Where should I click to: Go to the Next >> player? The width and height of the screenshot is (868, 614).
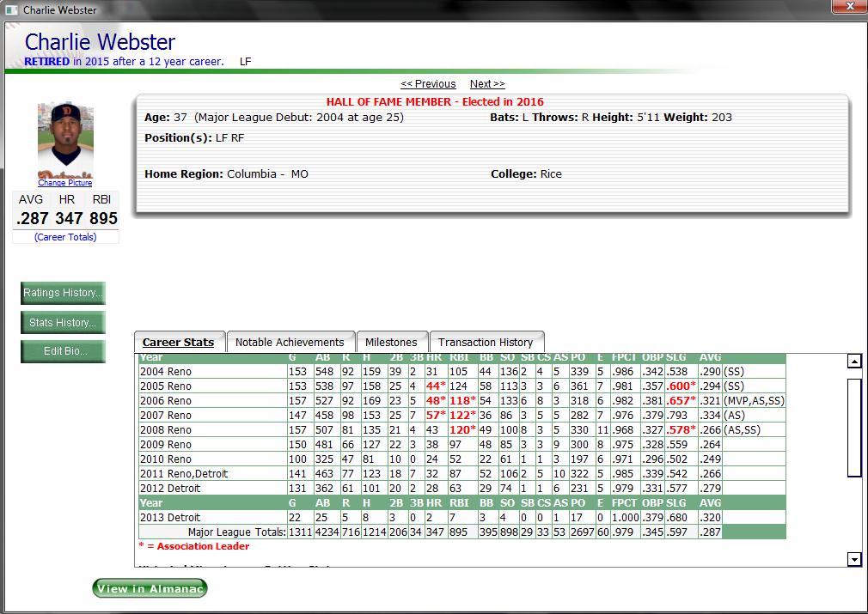tap(487, 84)
